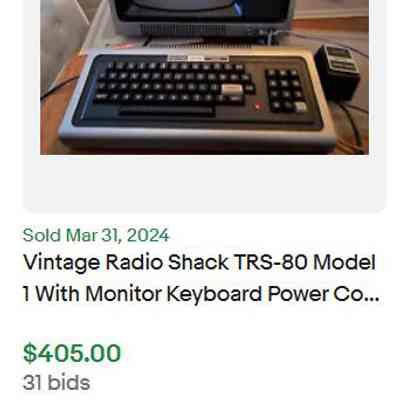
Task: Click the gray card area below the photo
Action: (204, 182)
